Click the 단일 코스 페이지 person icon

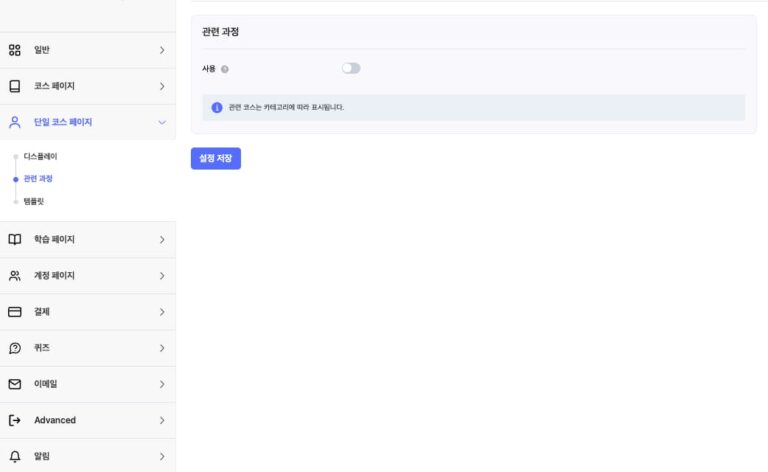point(15,122)
